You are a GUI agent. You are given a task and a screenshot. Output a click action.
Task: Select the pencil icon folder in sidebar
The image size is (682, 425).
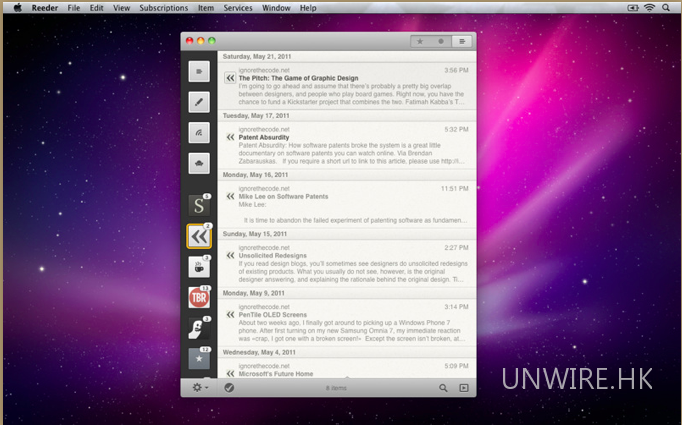[198, 100]
